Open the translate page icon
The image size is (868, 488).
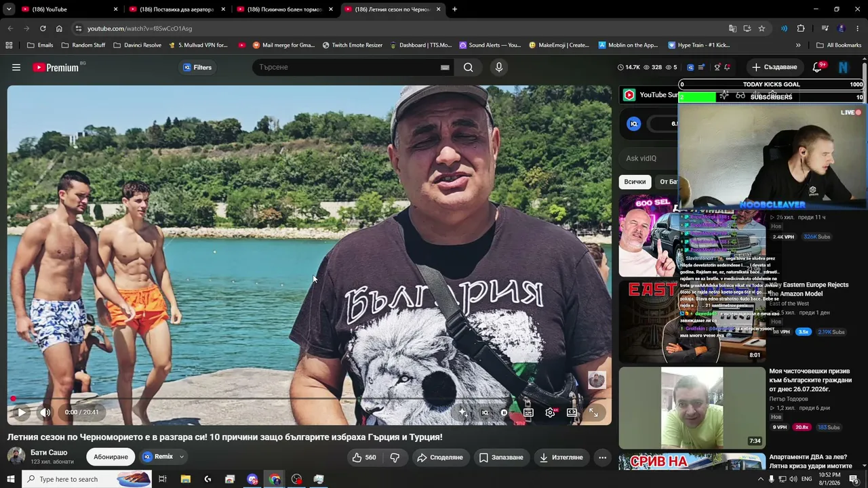tap(732, 28)
